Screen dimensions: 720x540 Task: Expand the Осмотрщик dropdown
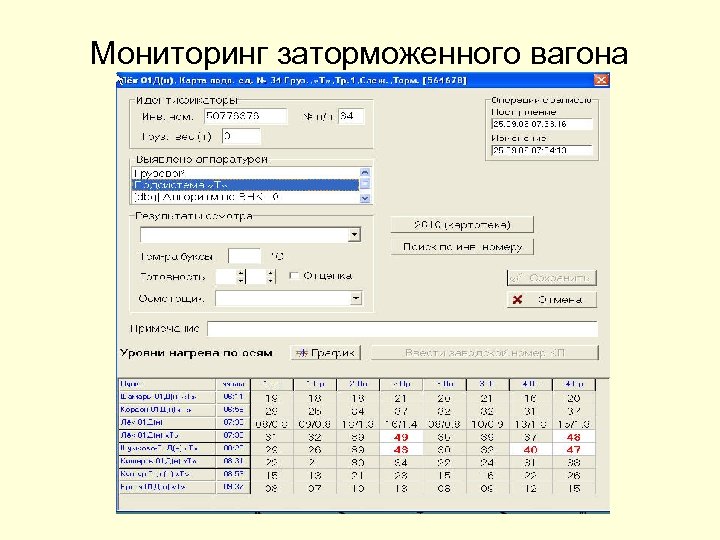[x=356, y=298]
